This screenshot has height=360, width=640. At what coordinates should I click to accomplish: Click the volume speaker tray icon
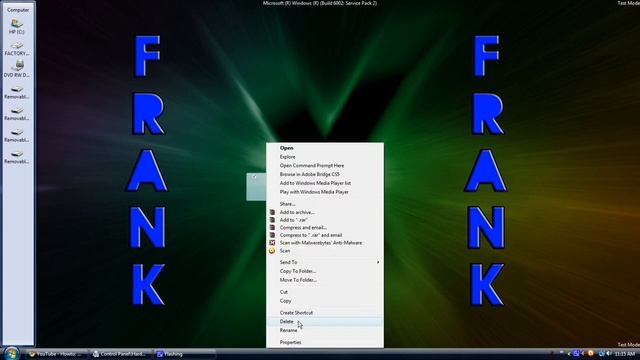coord(609,353)
